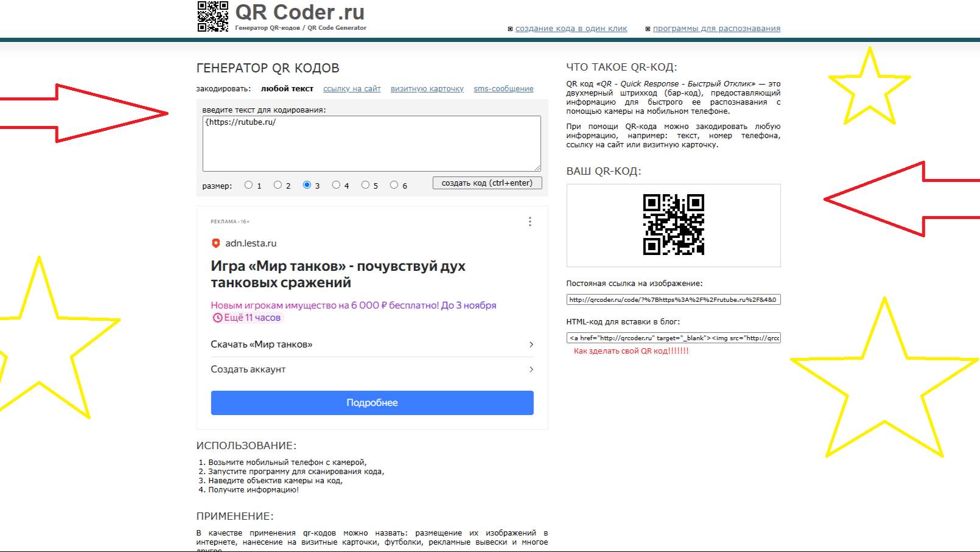Click the 'ВАШ QR-КОД:' heading
This screenshot has width=980, height=552.
pyautogui.click(x=604, y=172)
